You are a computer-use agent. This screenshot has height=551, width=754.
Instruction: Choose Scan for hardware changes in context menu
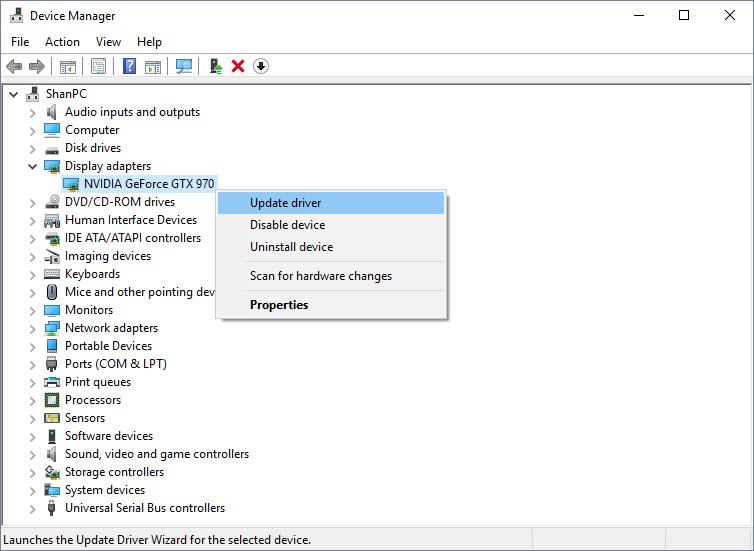click(x=331, y=276)
